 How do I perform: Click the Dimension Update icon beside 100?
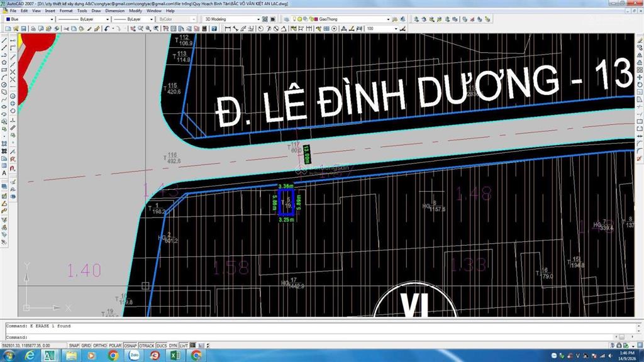(360, 29)
